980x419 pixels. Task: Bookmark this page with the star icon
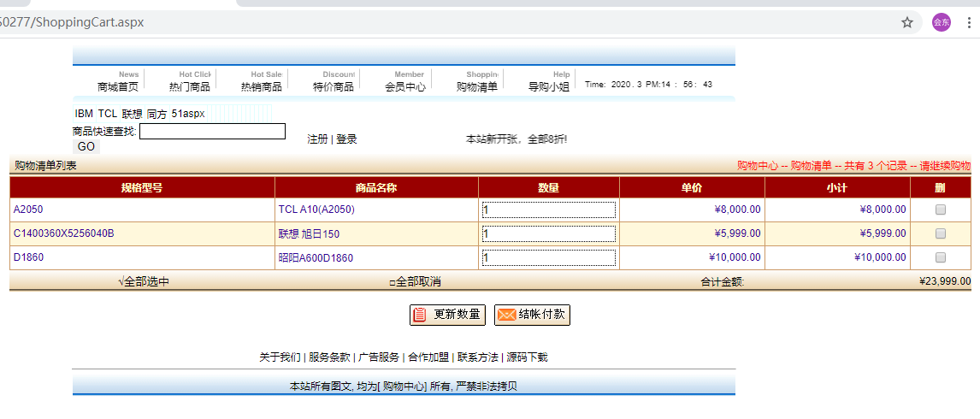[x=906, y=22]
